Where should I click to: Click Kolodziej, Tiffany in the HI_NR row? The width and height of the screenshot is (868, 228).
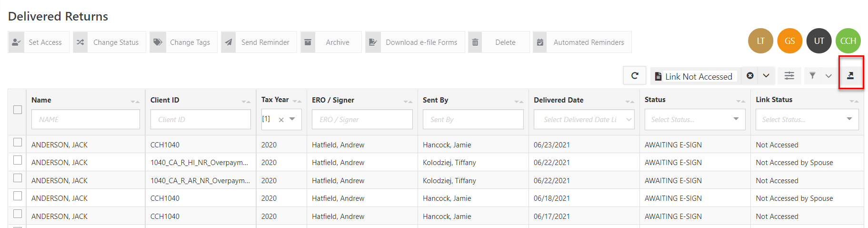449,163
